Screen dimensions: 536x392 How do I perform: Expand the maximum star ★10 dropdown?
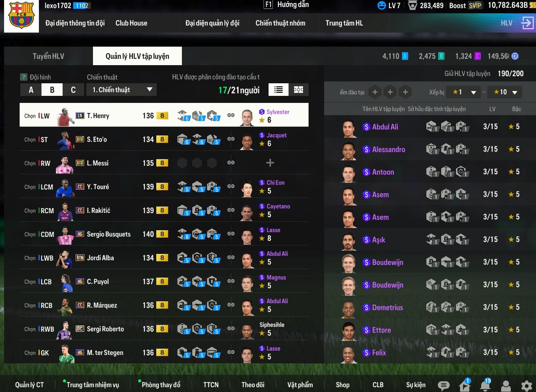[x=505, y=92]
